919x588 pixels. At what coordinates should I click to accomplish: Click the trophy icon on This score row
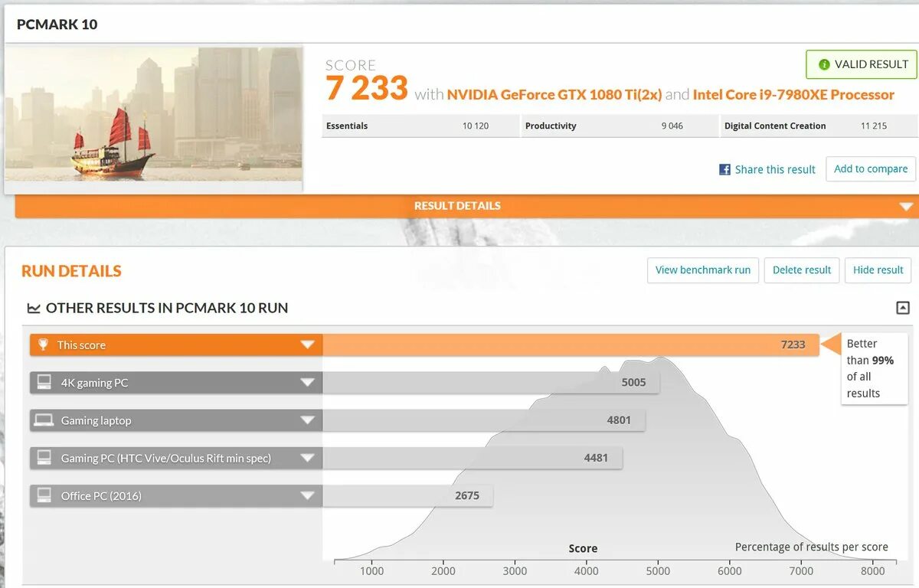click(x=44, y=345)
